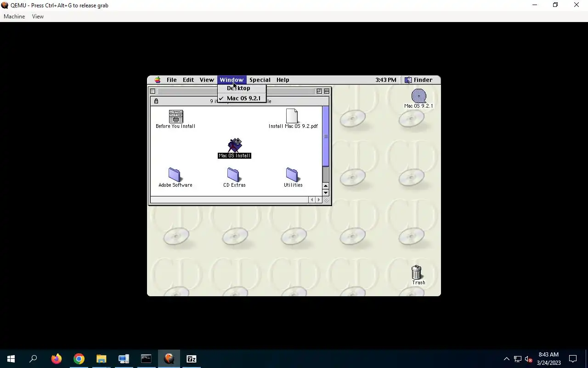Open Windows taskbar search
Screen dimensions: 588x368
(x=33, y=359)
